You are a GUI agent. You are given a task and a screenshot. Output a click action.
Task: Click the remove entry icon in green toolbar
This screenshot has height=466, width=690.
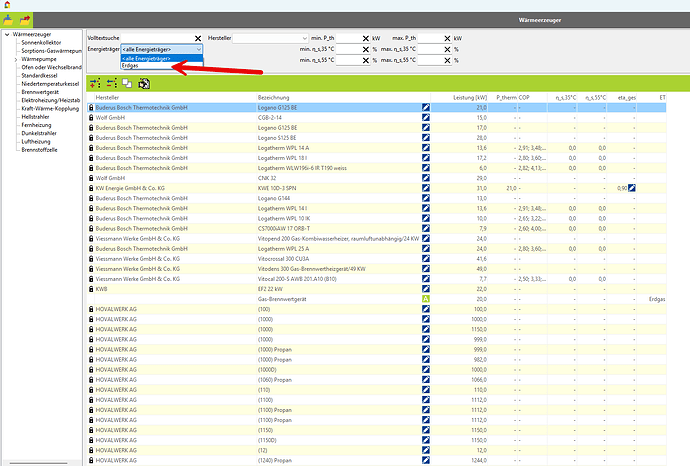112,83
